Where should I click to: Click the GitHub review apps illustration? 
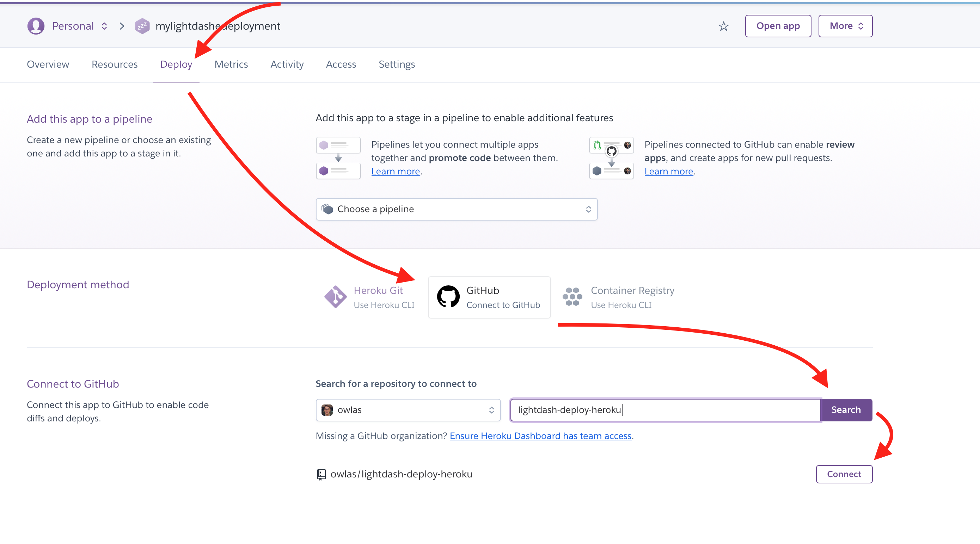(x=611, y=158)
